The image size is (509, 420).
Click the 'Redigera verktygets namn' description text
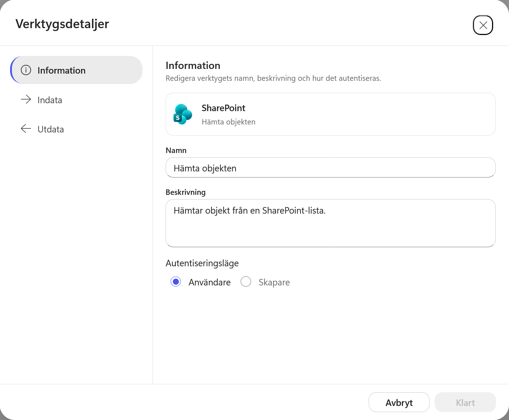click(x=273, y=78)
